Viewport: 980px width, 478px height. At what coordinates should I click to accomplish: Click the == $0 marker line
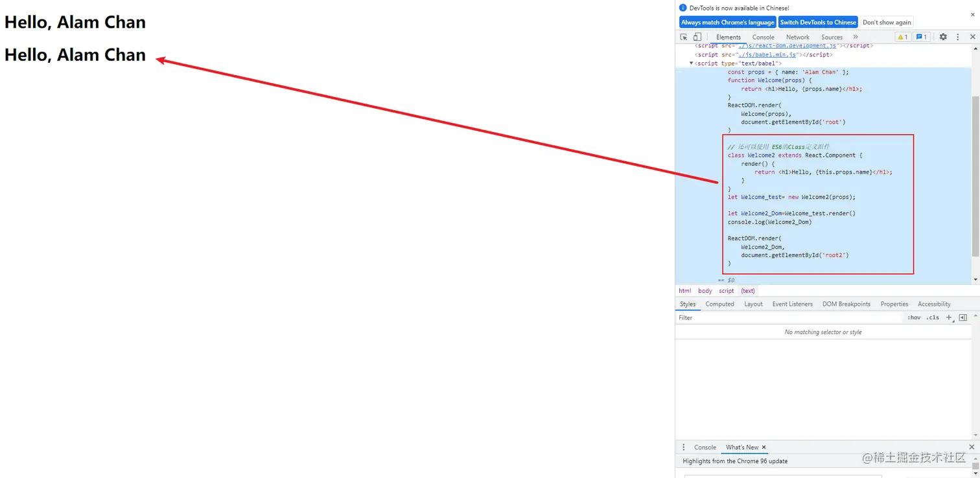pyautogui.click(x=726, y=280)
